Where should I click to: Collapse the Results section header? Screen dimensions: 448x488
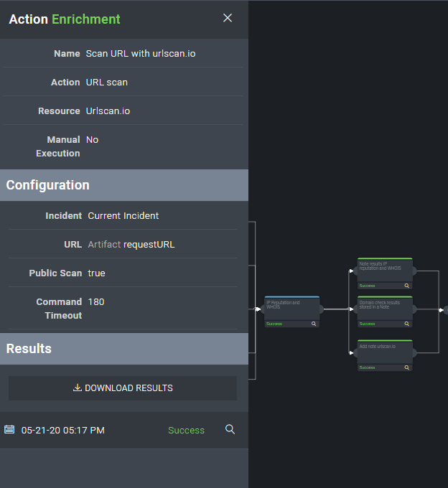[x=123, y=349]
